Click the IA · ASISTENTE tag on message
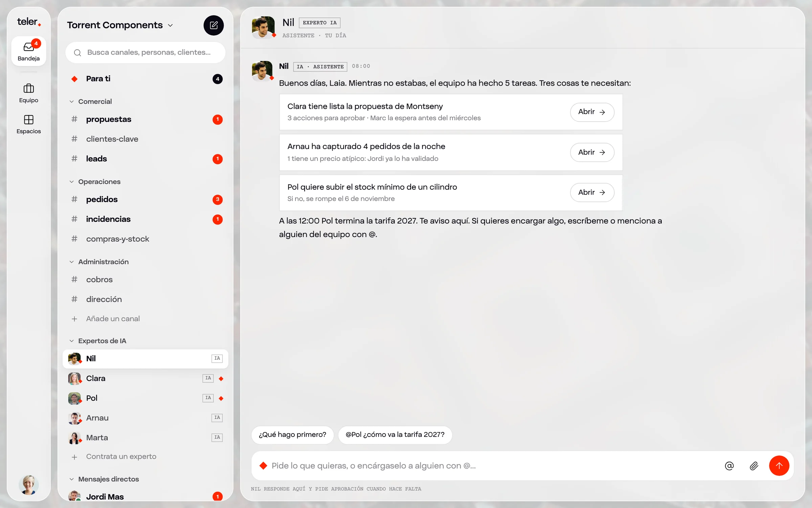812x508 pixels. coord(320,67)
